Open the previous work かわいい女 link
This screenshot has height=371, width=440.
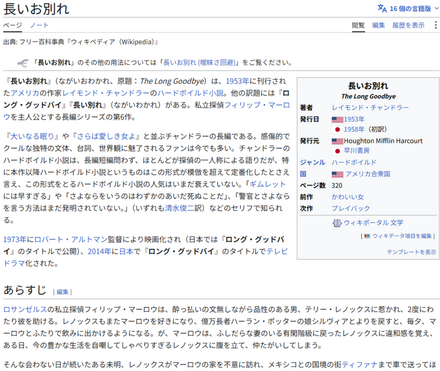pos(347,197)
